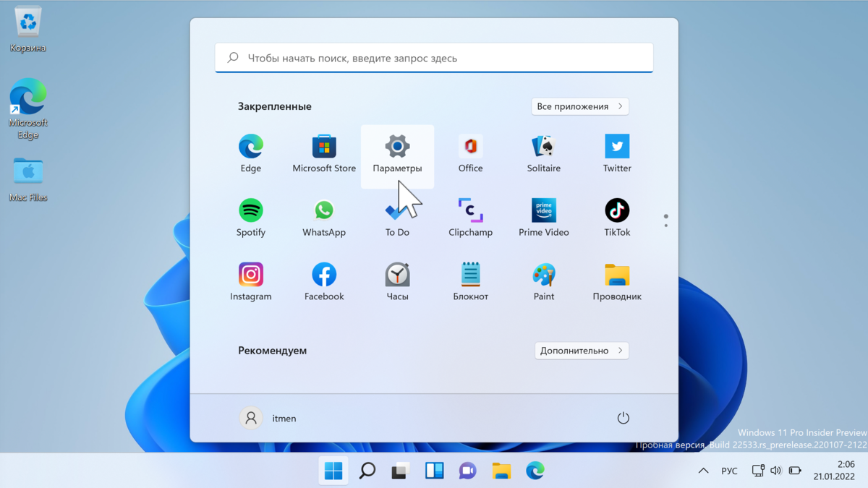Viewport: 868px width, 488px height.
Task: Open taskbar Search magnifier
Action: click(x=367, y=471)
